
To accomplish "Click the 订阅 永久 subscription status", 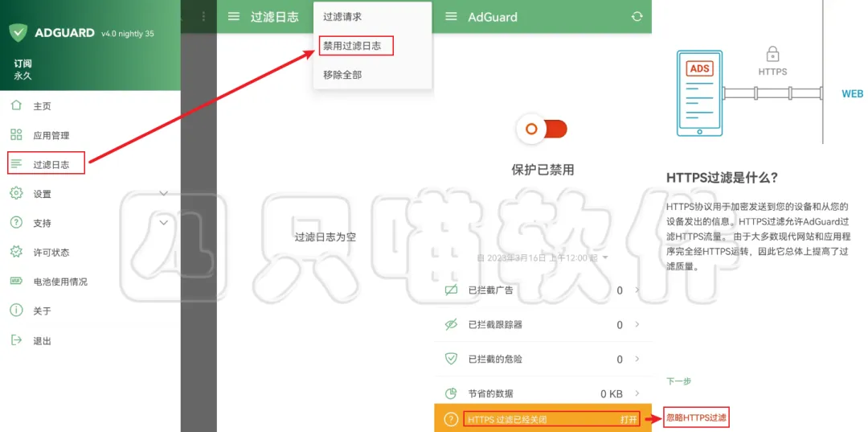I will coord(23,70).
